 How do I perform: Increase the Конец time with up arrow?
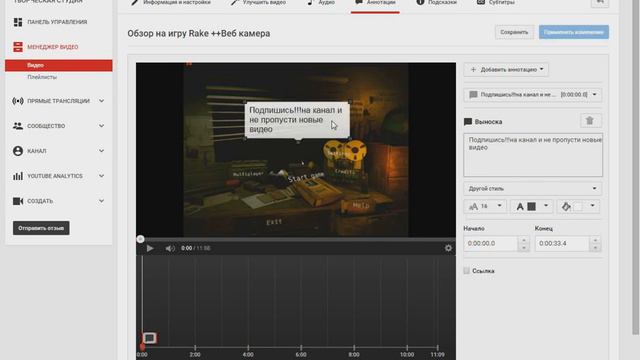(595, 240)
